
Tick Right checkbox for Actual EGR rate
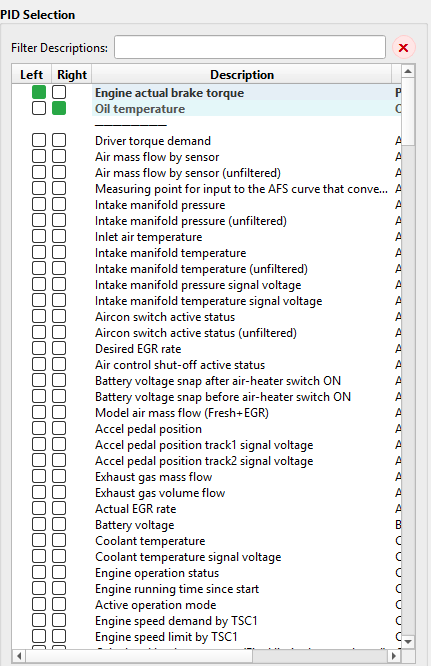click(x=59, y=508)
